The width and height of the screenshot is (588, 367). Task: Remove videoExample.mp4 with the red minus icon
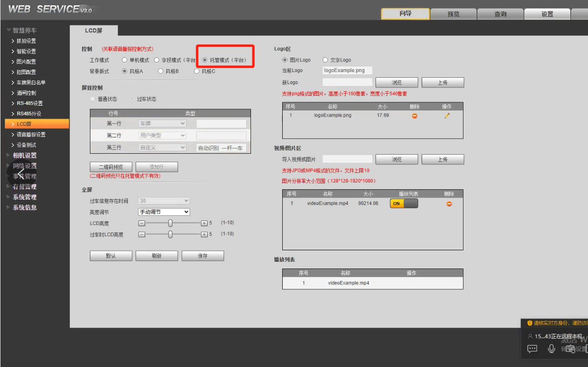[x=449, y=204]
